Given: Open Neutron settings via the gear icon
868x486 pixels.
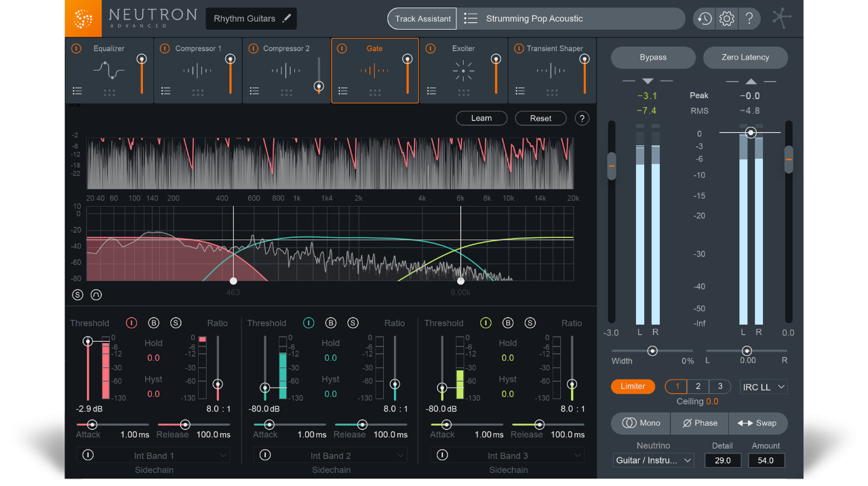Looking at the screenshot, I should coord(726,18).
